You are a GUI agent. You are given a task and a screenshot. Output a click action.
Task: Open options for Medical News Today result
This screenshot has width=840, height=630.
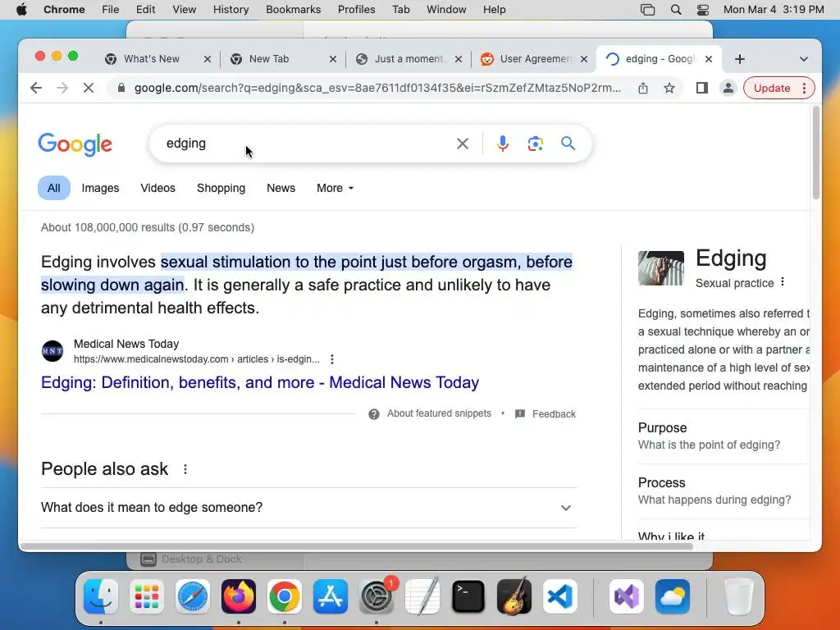332,359
